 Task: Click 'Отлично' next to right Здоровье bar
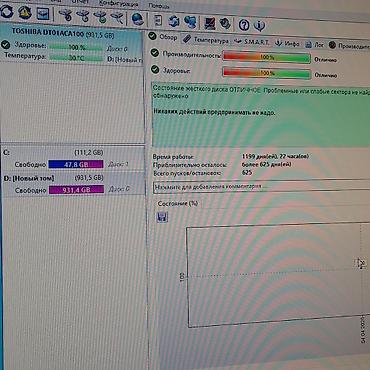(326, 76)
